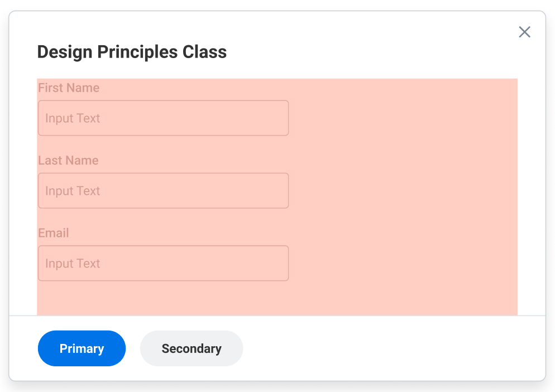Click the right end of the Last Name box
Image resolution: width=555 pixels, height=392 pixels.
pyautogui.click(x=276, y=191)
